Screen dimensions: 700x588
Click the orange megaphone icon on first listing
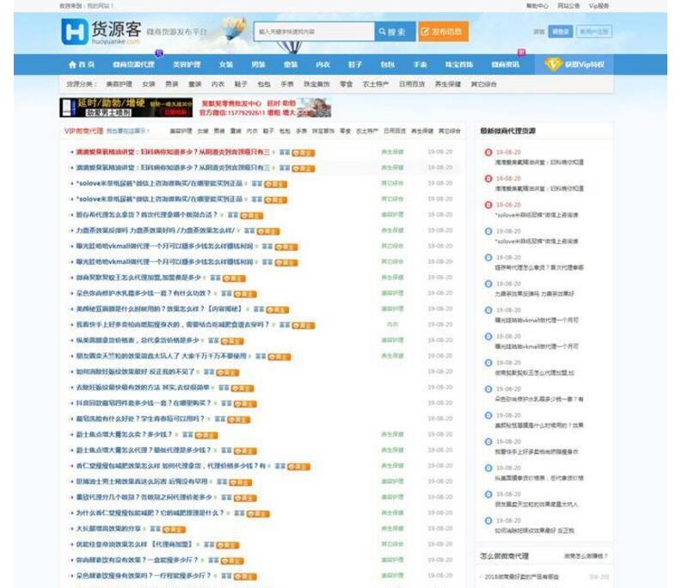click(296, 146)
